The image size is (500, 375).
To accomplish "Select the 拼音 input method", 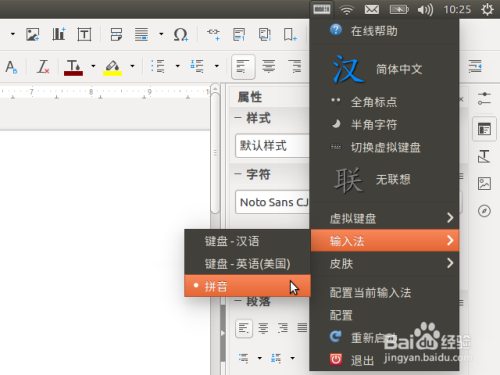I will click(247, 286).
